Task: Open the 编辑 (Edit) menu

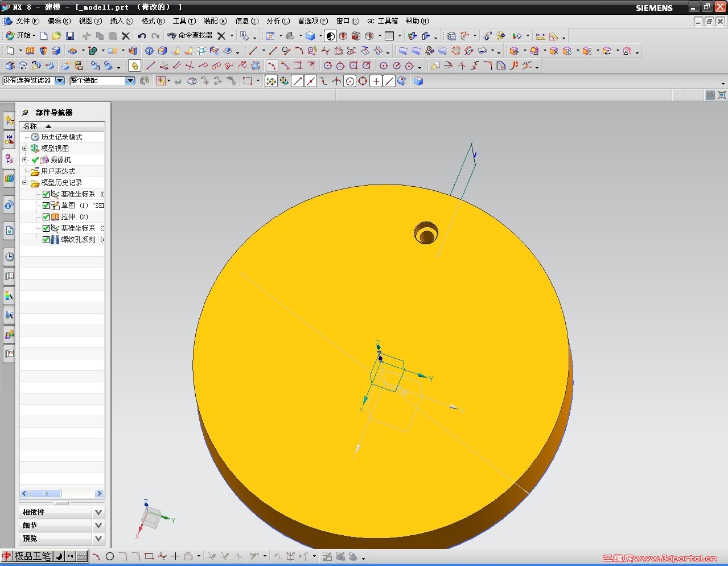Action: [x=59, y=21]
